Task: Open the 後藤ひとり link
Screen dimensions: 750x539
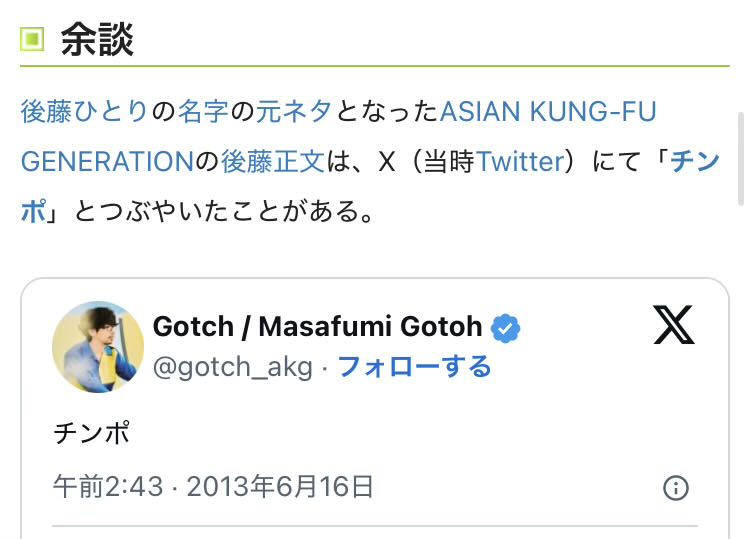Action: coord(84,111)
